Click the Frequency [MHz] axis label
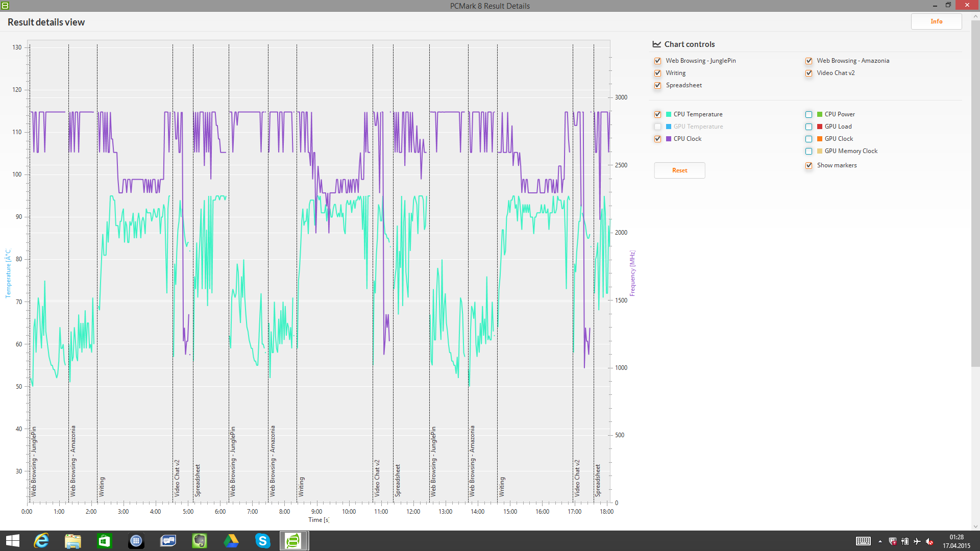The width and height of the screenshot is (980, 551). click(x=632, y=273)
